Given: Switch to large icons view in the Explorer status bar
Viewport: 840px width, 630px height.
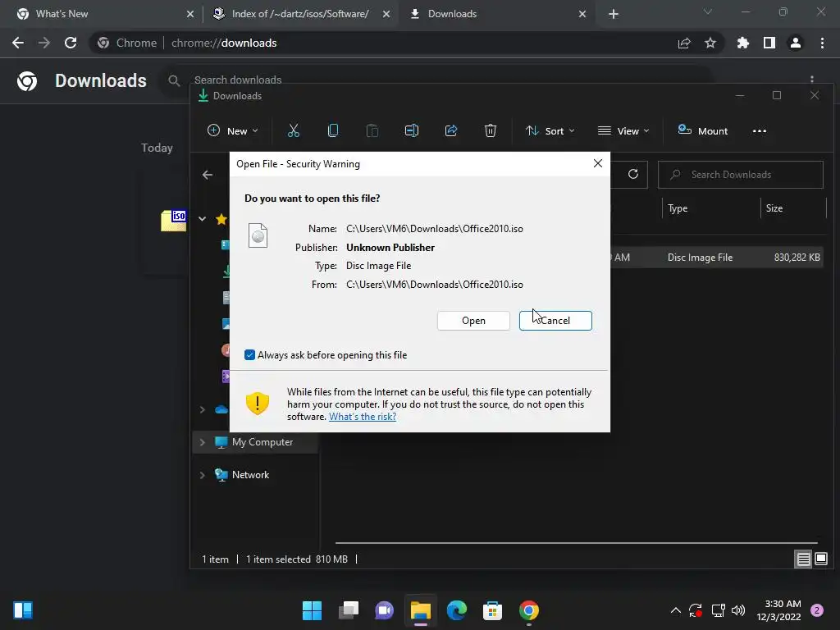Looking at the screenshot, I should [x=820, y=559].
